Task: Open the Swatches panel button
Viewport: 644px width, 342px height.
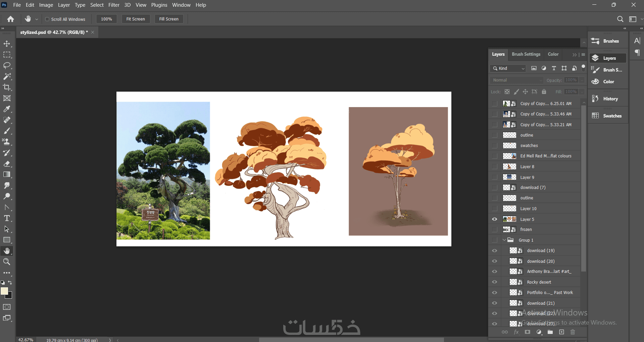Action: (x=608, y=116)
